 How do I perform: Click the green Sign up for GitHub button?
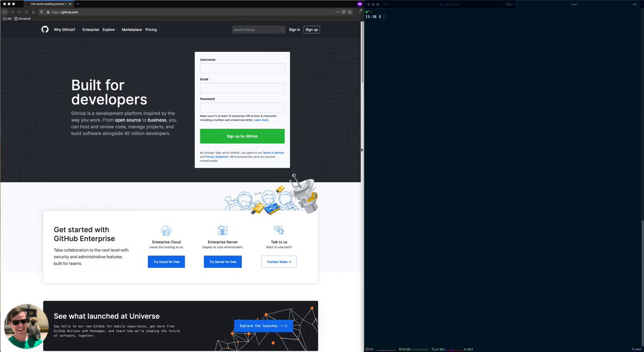coord(242,136)
